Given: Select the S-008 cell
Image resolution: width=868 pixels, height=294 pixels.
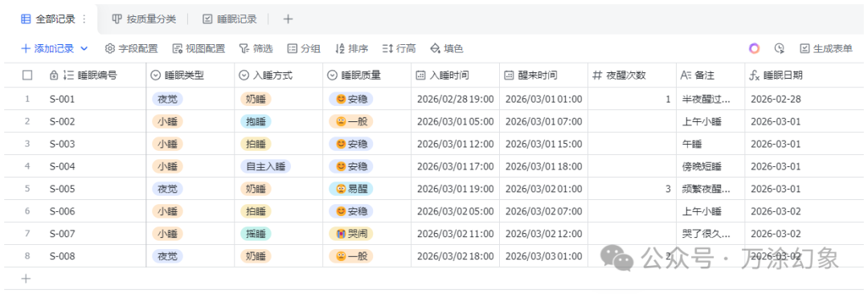Looking at the screenshot, I should point(95,255).
